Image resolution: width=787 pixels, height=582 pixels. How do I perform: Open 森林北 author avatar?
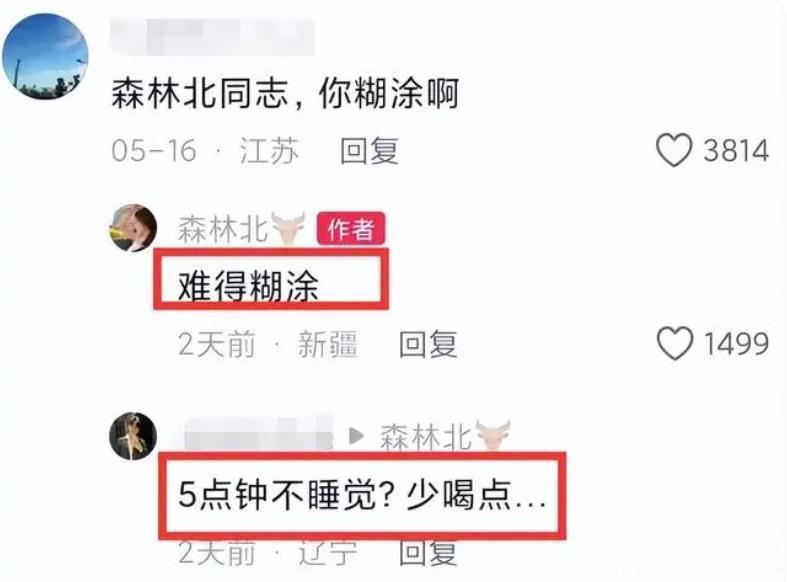point(133,228)
